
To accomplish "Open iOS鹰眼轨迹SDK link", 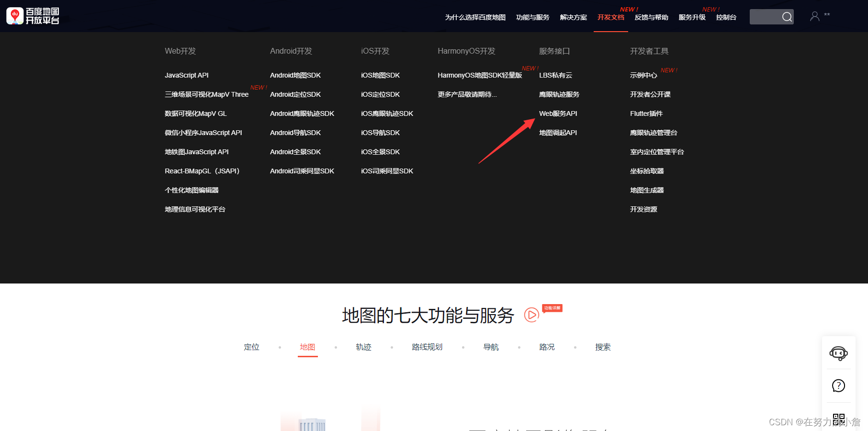I will [387, 113].
